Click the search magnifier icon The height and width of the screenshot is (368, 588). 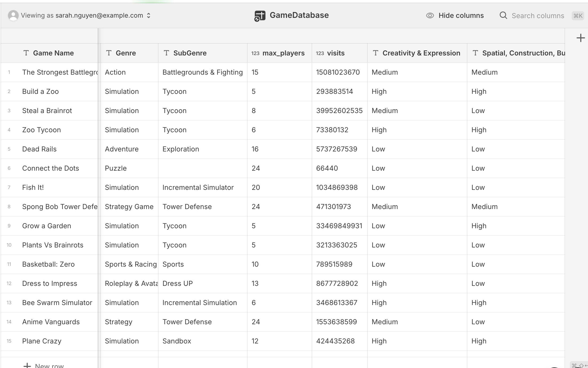[503, 15]
